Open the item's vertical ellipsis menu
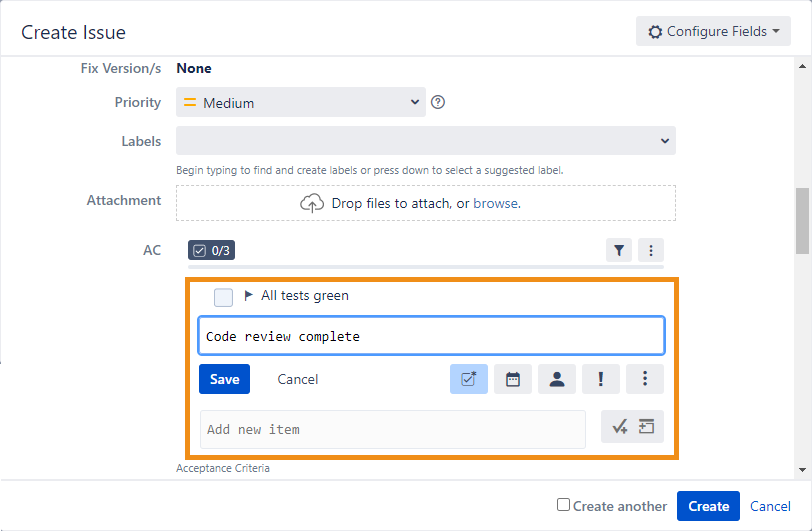The width and height of the screenshot is (812, 531). click(645, 379)
